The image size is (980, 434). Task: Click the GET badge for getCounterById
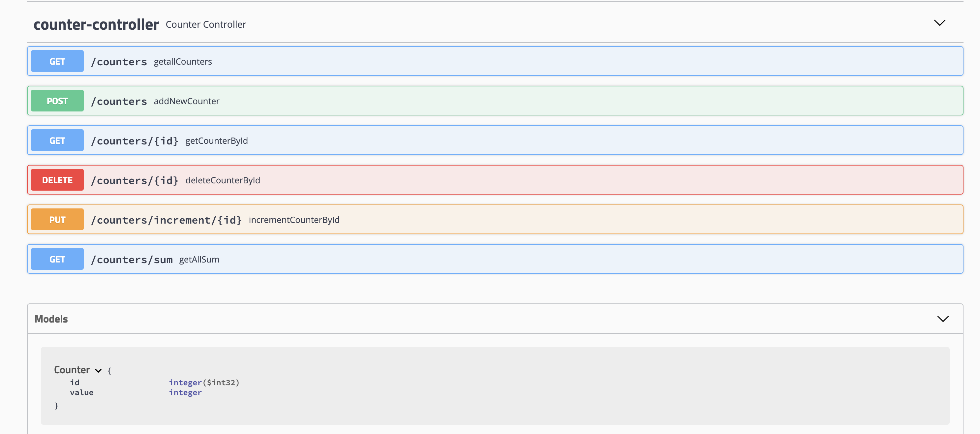(x=57, y=140)
